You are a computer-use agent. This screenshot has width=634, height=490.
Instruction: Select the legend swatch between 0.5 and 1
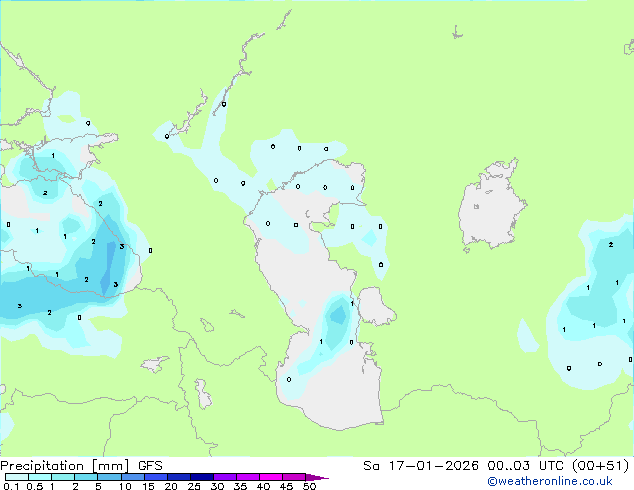click(40, 477)
